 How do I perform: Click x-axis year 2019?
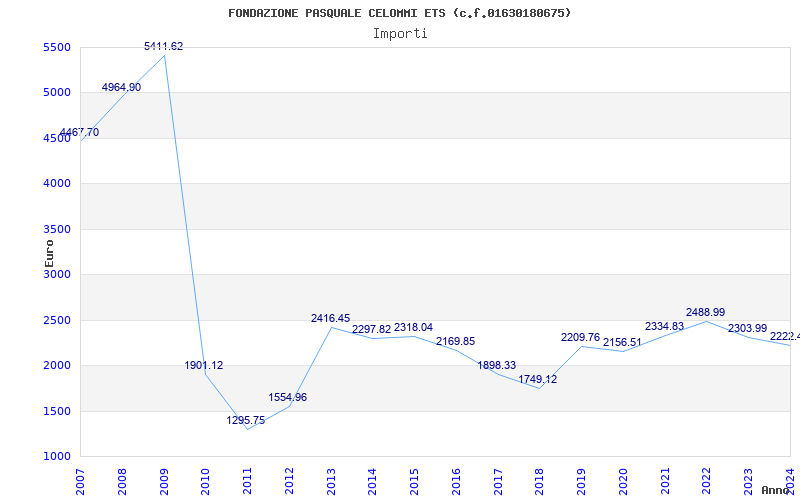(x=582, y=482)
